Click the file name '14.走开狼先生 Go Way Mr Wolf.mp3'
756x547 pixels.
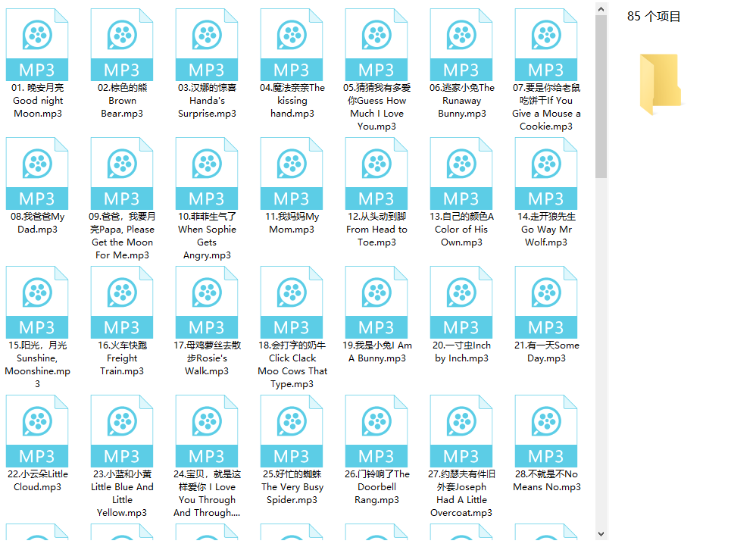point(546,230)
